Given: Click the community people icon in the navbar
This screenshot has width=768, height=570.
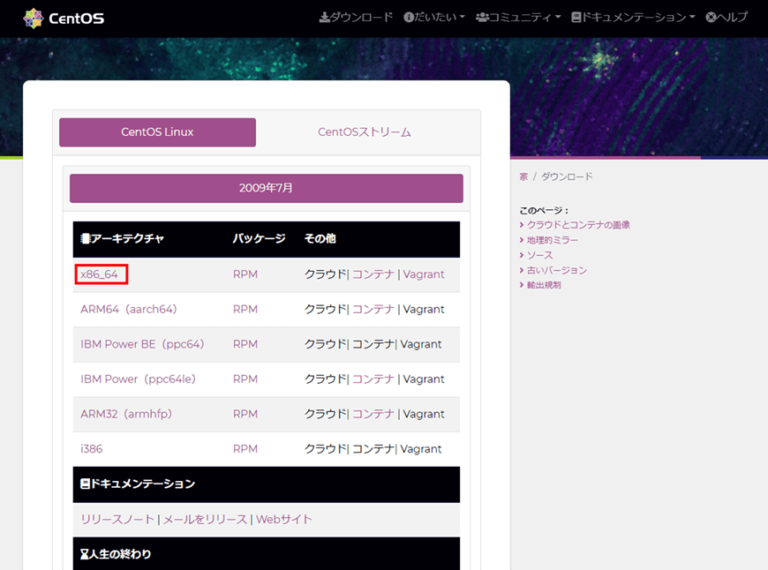Looking at the screenshot, I should pyautogui.click(x=482, y=18).
